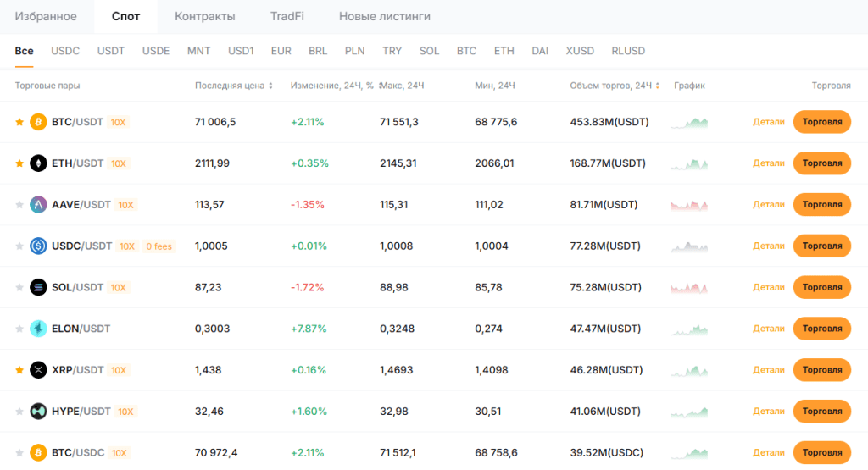Click Торговля button for ELON/USDT
The width and height of the screenshot is (868, 470).
(x=822, y=329)
